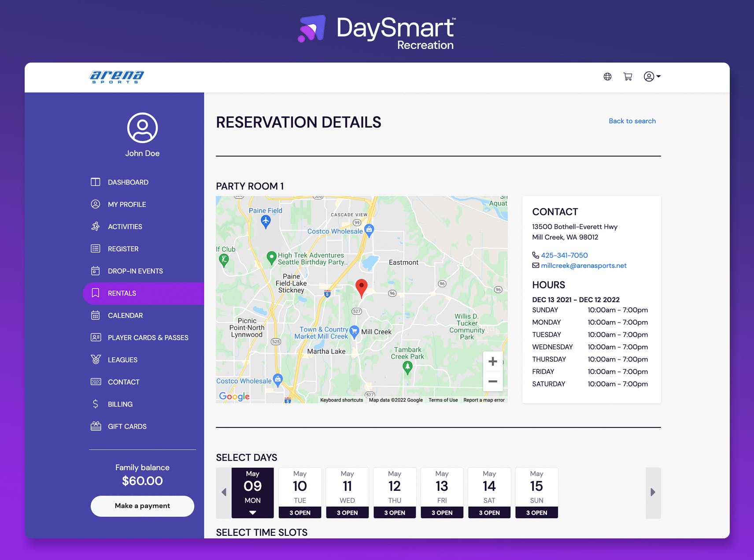This screenshot has height=560, width=754.
Task: Select May 14 Saturday day tile
Action: point(489,493)
